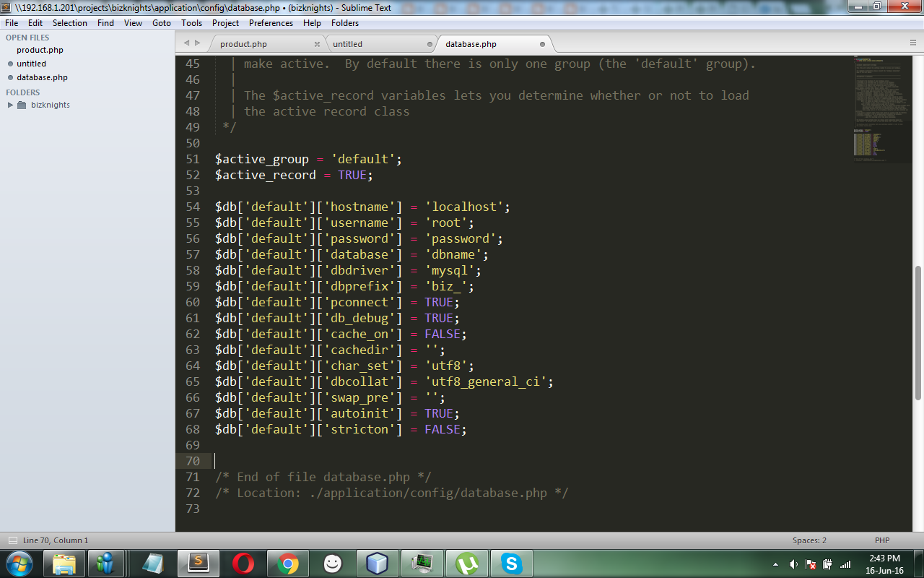924x578 pixels.
Task: Open Skype from the taskbar
Action: tap(512, 564)
